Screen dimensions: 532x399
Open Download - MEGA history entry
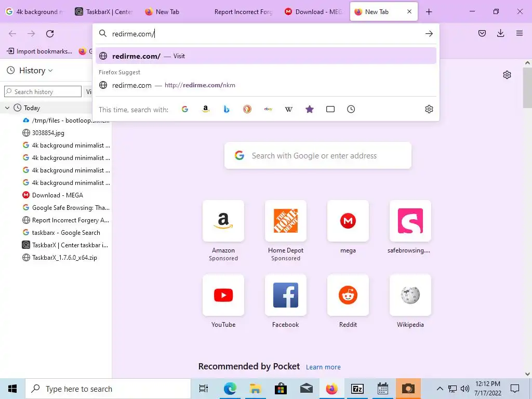(53, 195)
